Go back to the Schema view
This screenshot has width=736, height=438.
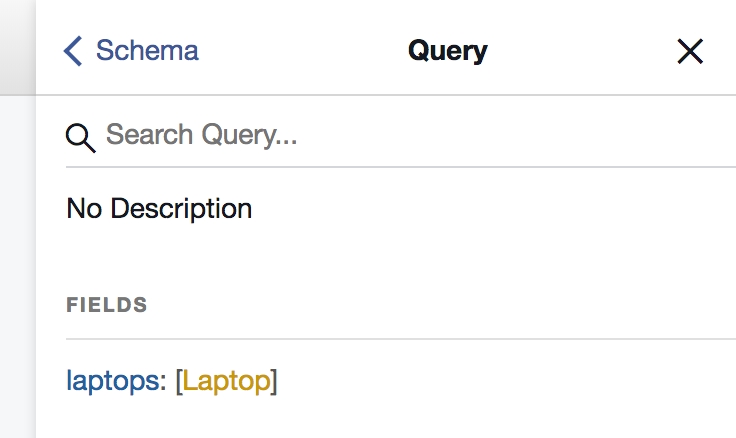[x=131, y=51]
